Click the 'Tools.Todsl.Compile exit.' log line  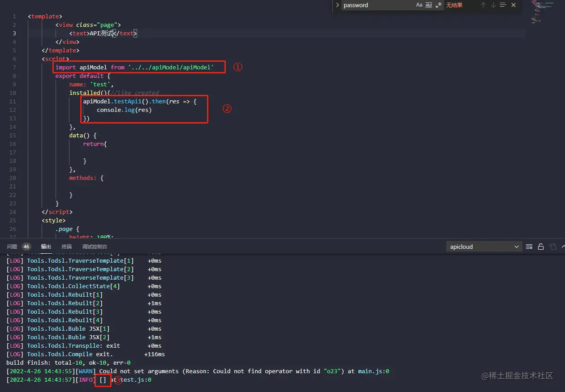click(86, 354)
